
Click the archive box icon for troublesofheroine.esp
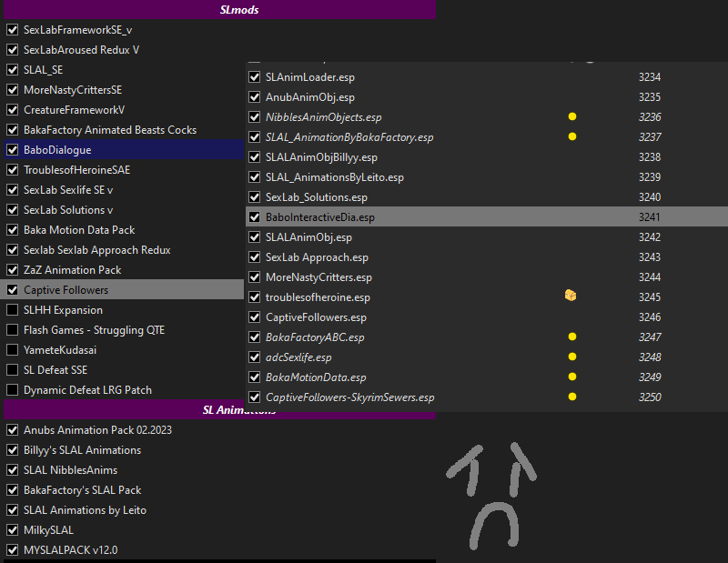(571, 296)
